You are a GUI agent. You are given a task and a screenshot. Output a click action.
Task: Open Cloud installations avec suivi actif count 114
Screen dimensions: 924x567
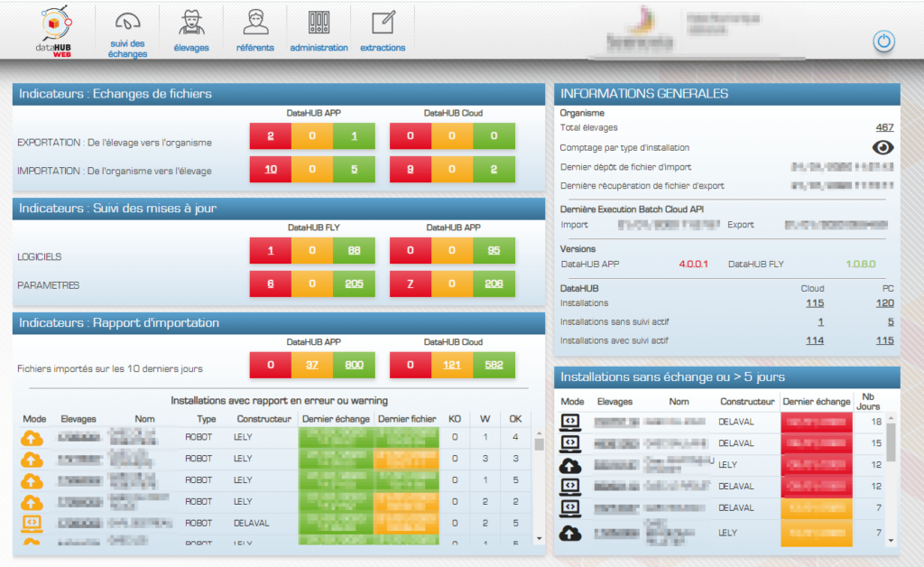coord(815,340)
